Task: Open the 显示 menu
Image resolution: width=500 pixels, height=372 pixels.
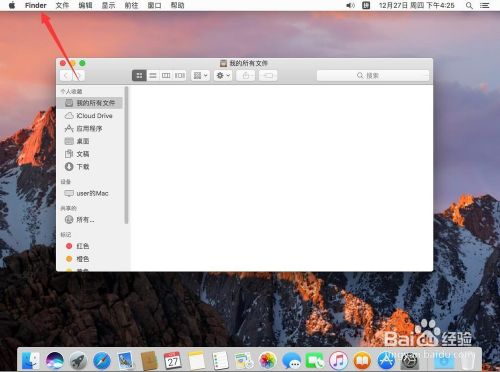Action: point(108,5)
